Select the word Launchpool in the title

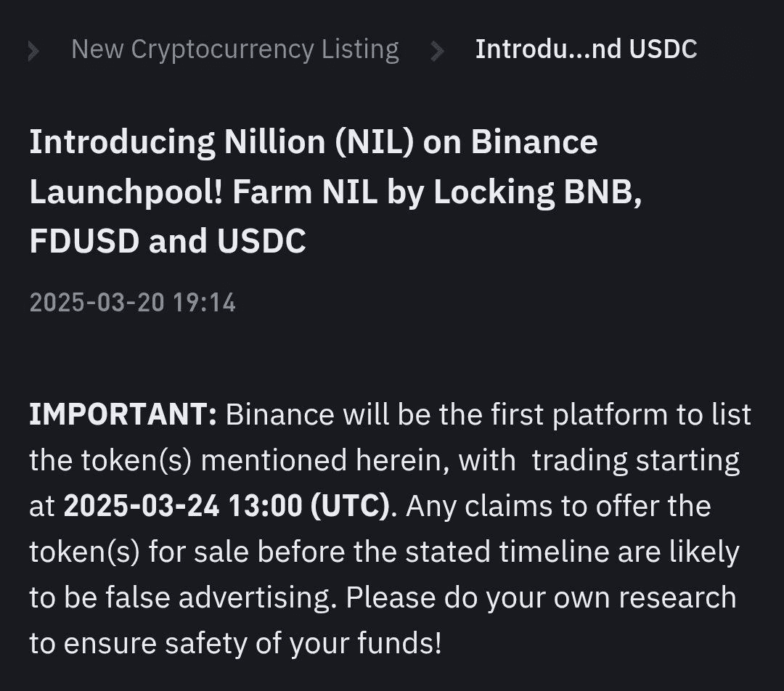point(121,192)
